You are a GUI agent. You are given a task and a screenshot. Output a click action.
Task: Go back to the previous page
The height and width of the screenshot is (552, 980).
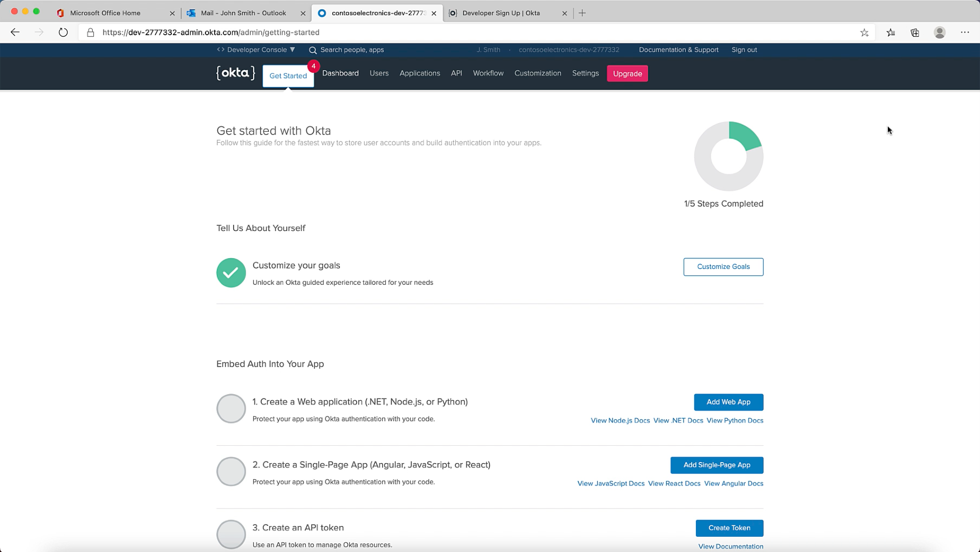point(15,33)
